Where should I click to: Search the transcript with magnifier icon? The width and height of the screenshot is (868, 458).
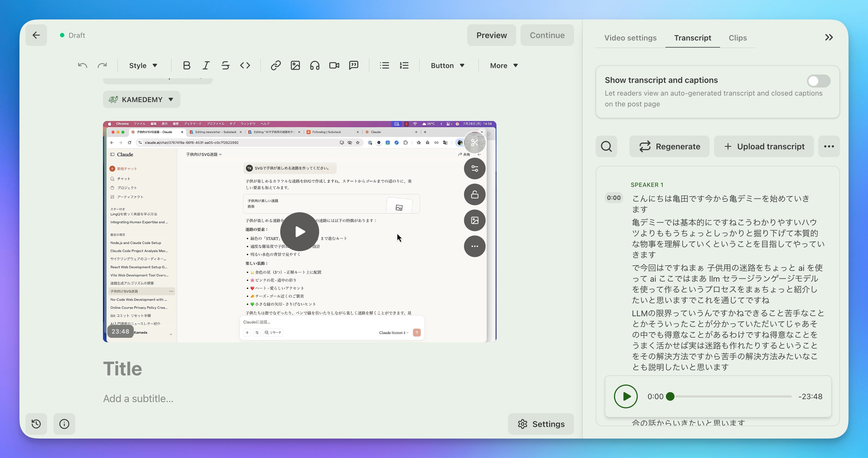[x=606, y=146]
